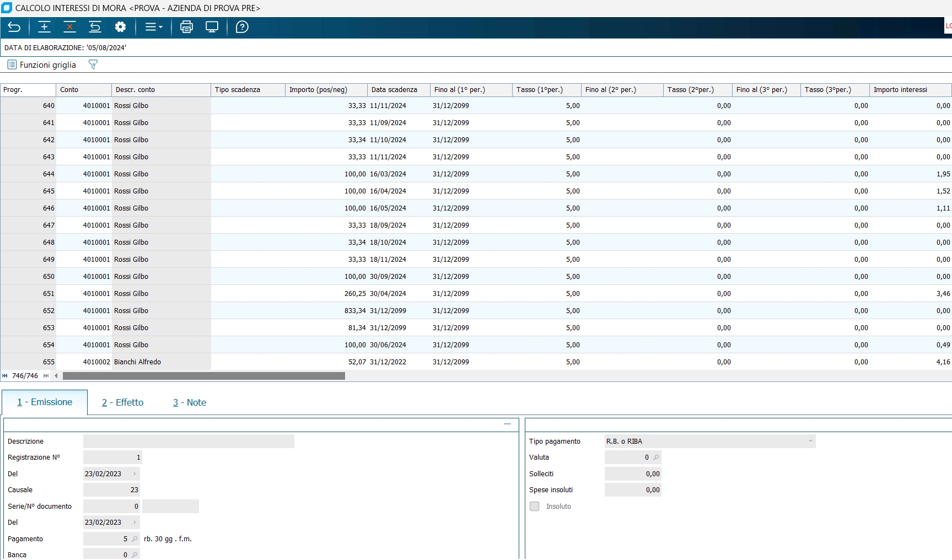The height and width of the screenshot is (560, 952).
Task: Open the hamburger menu dropdown in toolbar
Action: 153,27
